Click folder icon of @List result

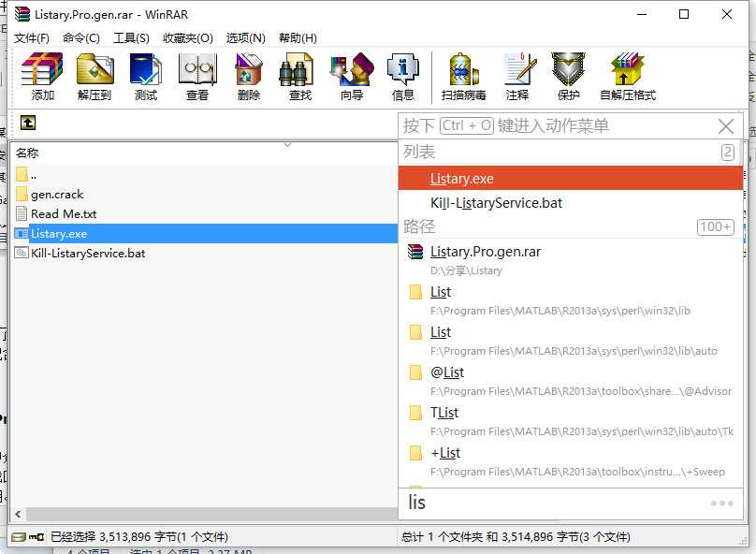(415, 372)
